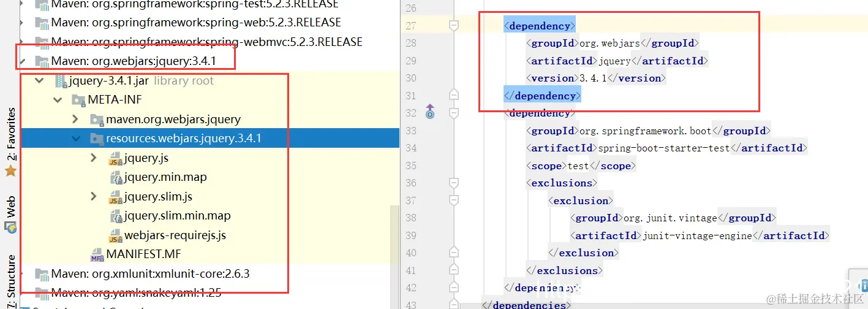Select jquery.min.map in the tree

click(165, 178)
